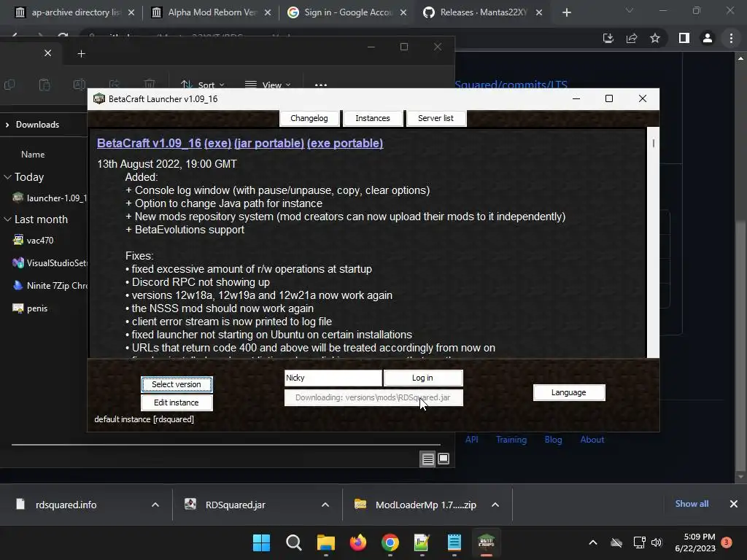Close the Releases Mantas22XY tab
747x560 pixels.
click(539, 12)
